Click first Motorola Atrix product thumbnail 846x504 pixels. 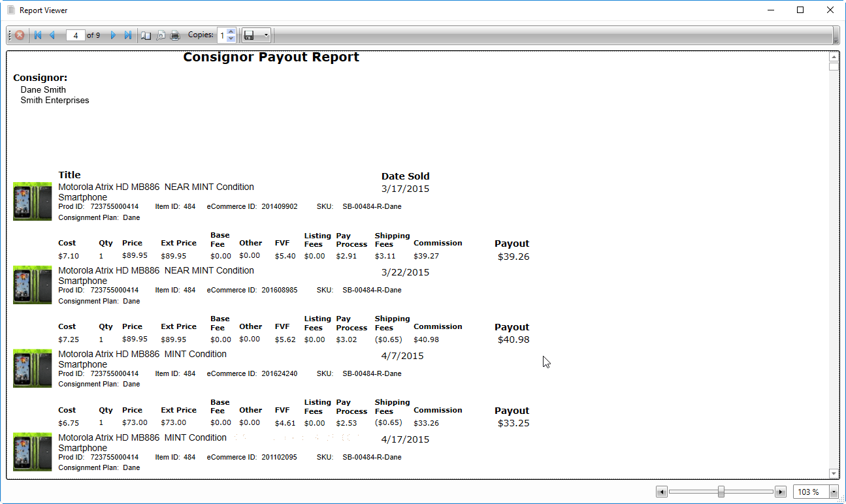[x=33, y=201]
